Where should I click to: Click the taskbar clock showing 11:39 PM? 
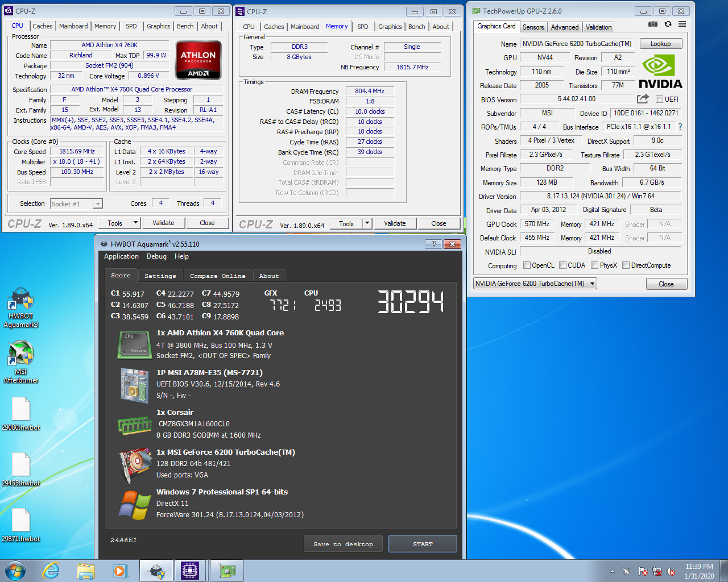click(x=699, y=571)
